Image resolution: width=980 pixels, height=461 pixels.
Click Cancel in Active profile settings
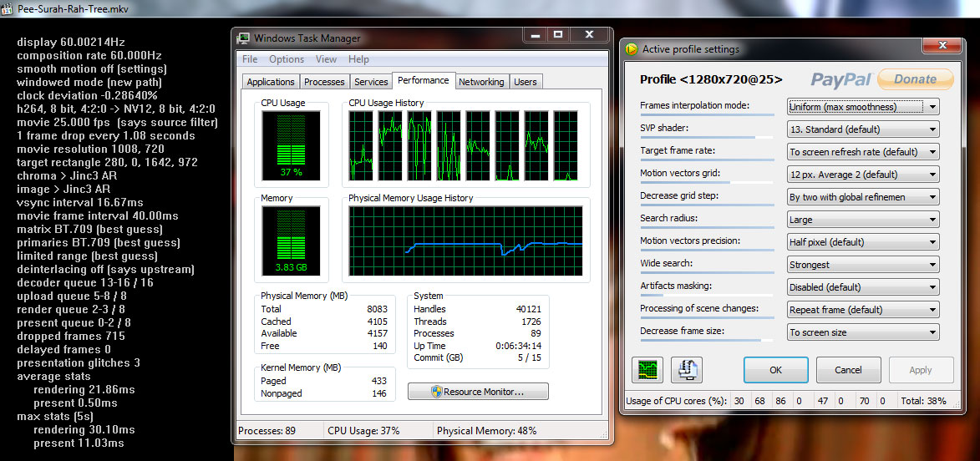(x=848, y=370)
